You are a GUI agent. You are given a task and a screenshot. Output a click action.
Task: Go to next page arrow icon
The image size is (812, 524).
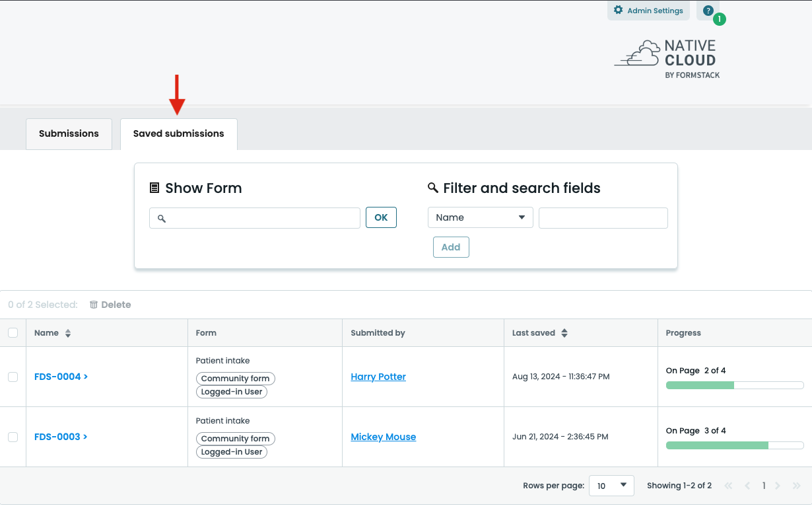pos(778,486)
